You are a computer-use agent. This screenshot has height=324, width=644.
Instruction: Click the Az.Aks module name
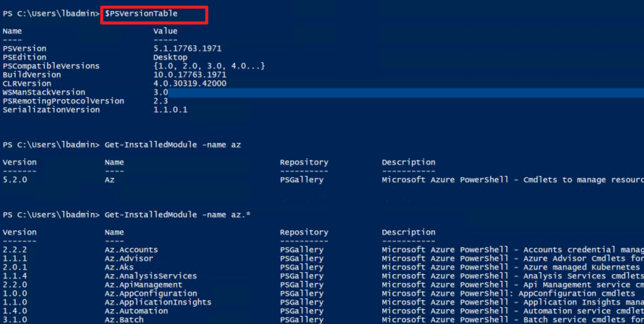pyautogui.click(x=119, y=267)
